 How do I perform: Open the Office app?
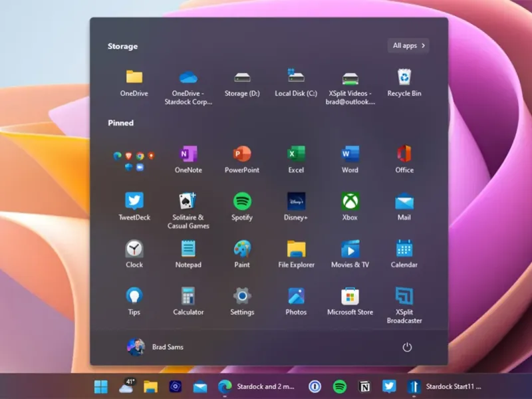404,160
